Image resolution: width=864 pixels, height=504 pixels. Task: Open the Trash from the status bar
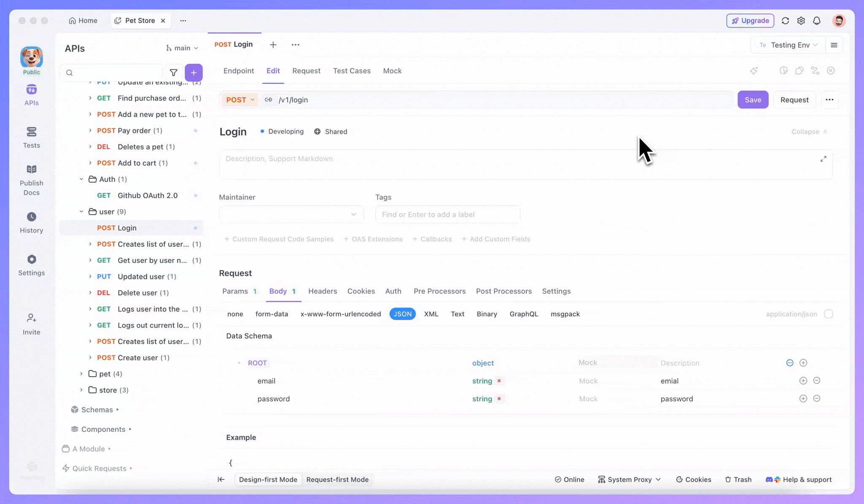pos(738,480)
